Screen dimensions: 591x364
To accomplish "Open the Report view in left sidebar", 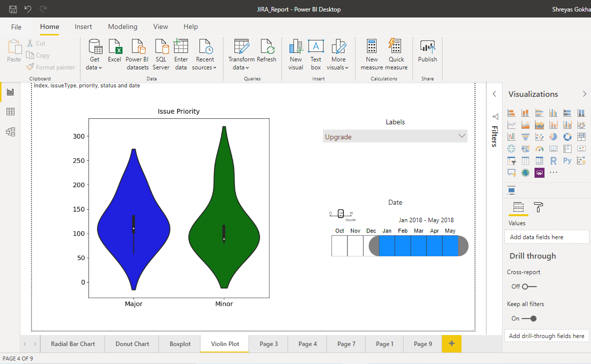I will pos(10,91).
